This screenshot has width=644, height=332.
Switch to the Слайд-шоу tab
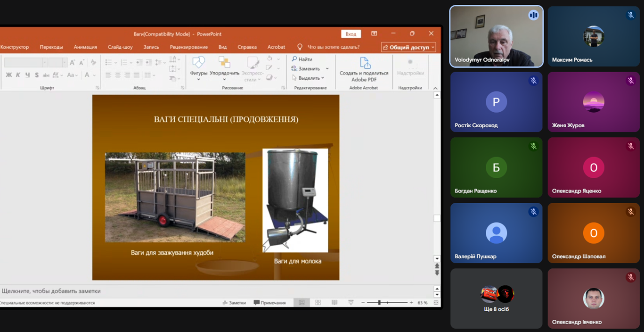tap(120, 47)
